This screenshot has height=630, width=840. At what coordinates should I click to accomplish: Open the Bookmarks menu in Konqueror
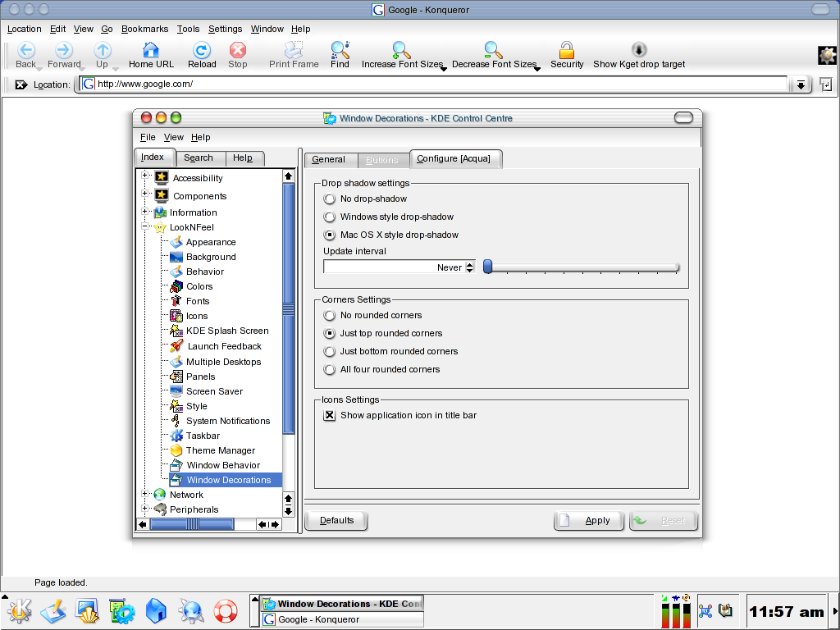[x=144, y=29]
